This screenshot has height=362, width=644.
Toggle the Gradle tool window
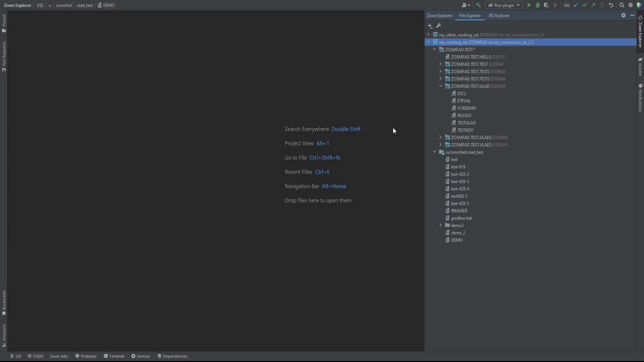click(640, 67)
